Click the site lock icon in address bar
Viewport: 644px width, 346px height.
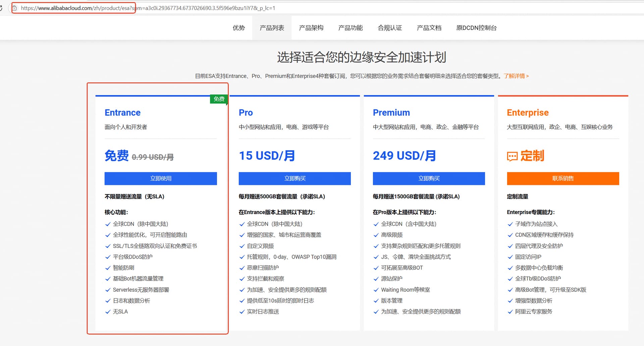(15, 8)
